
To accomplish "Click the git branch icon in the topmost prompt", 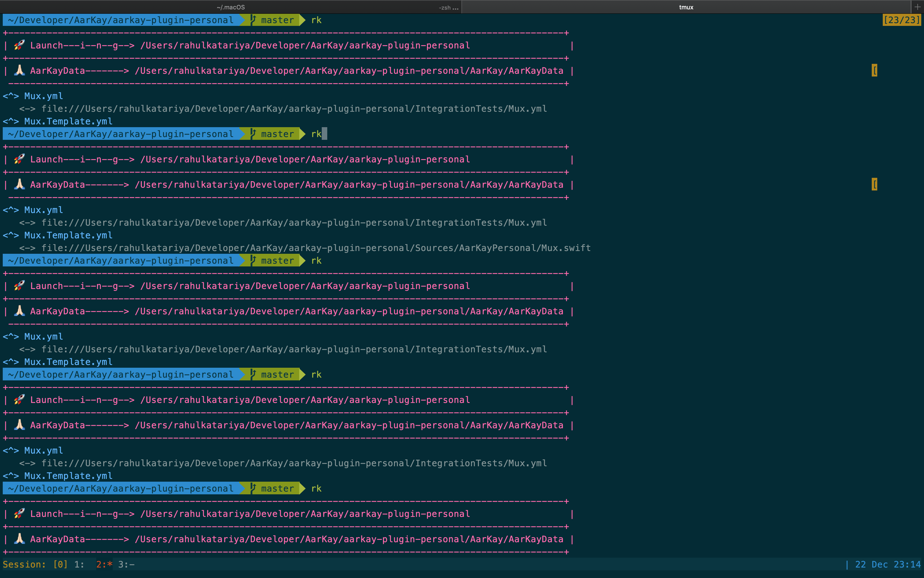I will pos(253,20).
